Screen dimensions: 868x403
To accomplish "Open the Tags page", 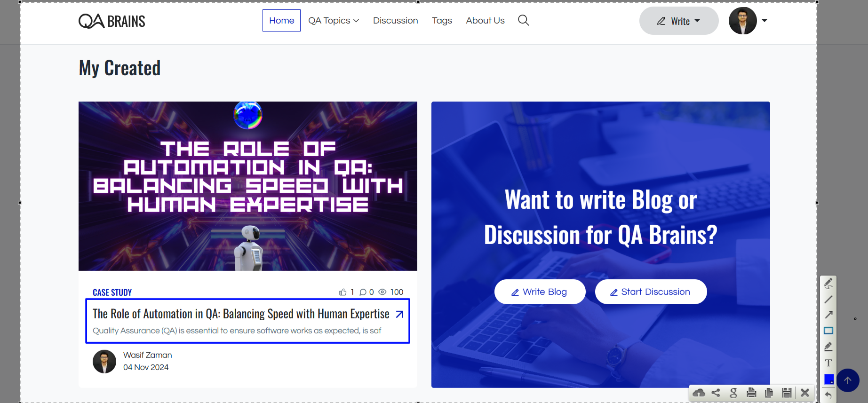I will click(442, 21).
